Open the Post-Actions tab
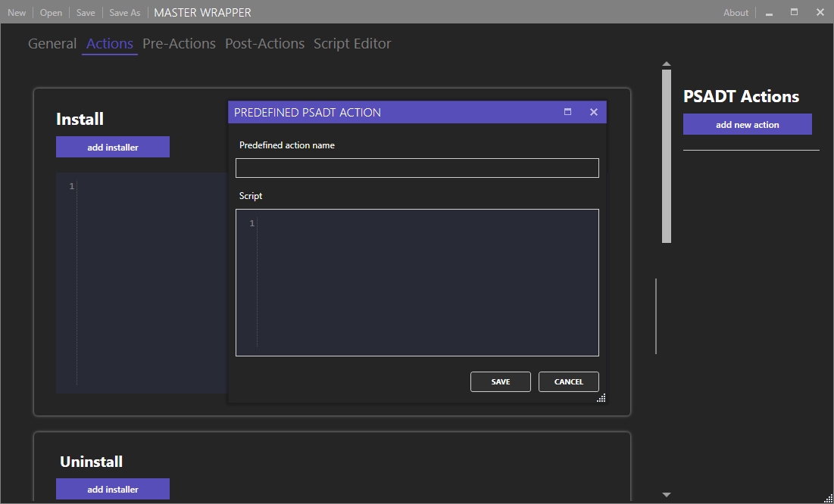 (265, 44)
